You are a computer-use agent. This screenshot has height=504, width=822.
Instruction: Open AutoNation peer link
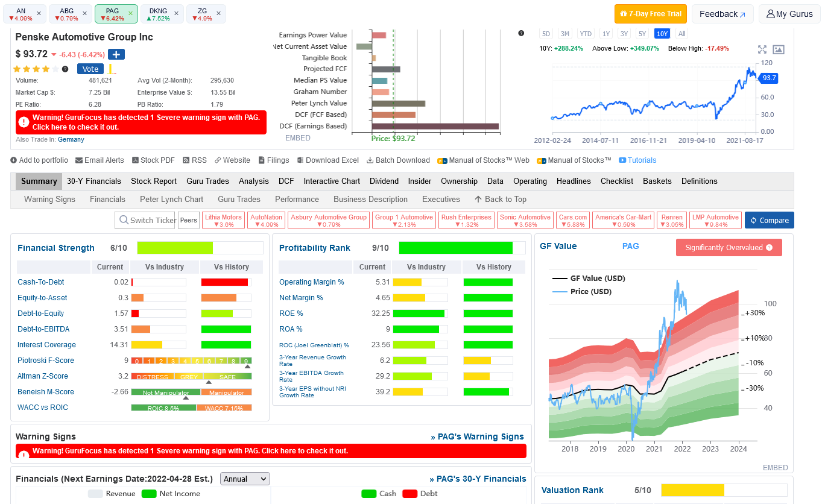(266, 220)
